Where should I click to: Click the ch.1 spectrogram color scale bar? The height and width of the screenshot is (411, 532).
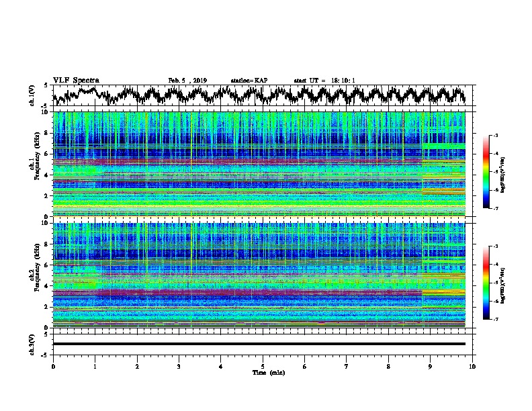pos(486,172)
